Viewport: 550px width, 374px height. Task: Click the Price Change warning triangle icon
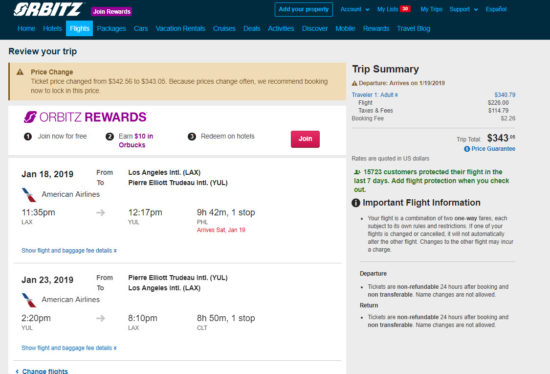[20, 72]
